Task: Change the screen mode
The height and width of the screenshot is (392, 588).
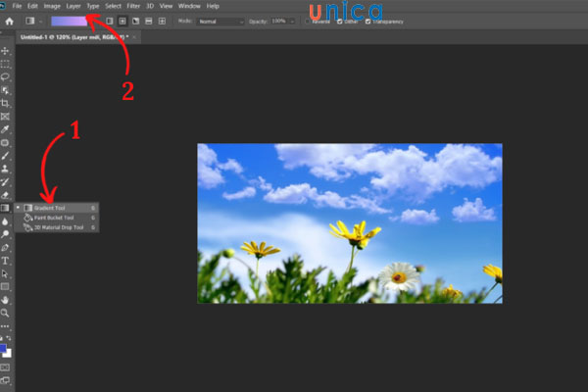Action: click(x=5, y=380)
